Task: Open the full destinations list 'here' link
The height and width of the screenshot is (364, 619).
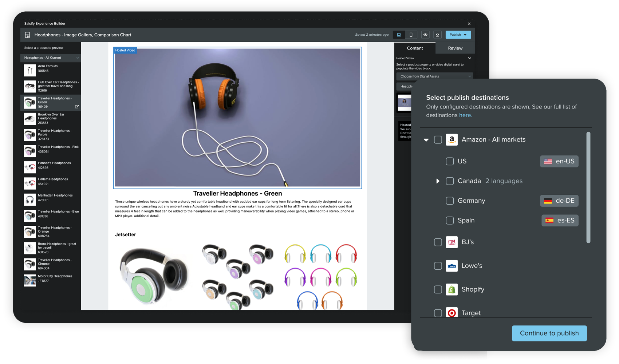Action: (465, 115)
